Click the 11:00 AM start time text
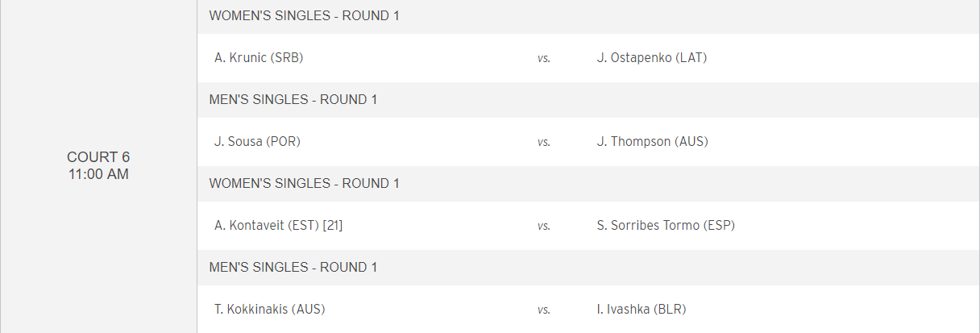 [98, 173]
